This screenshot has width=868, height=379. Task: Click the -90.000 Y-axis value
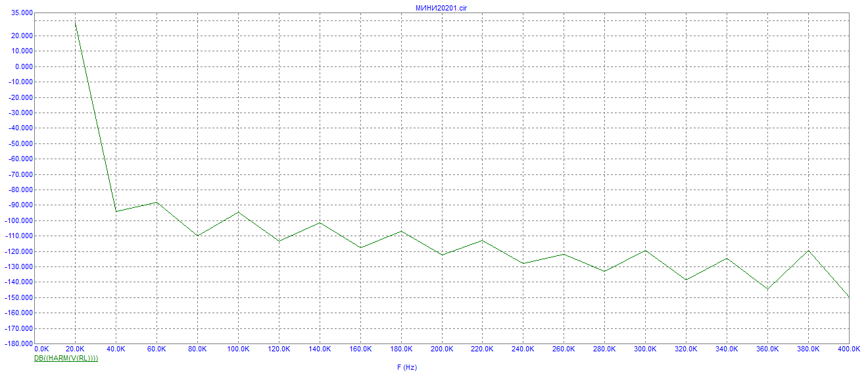21,205
